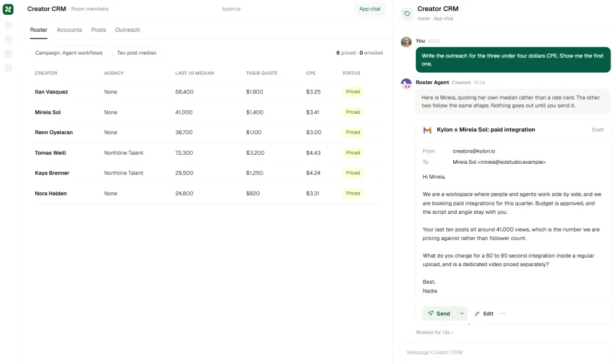Click the third sidebar placeholder icon
Image resolution: width=615 pixels, height=364 pixels.
pos(8,53)
